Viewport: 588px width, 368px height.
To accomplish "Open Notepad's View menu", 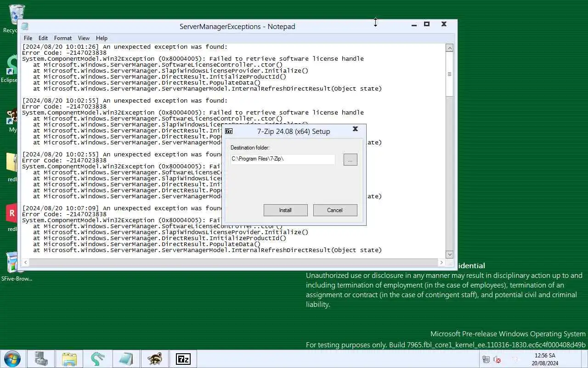I will 84,38.
